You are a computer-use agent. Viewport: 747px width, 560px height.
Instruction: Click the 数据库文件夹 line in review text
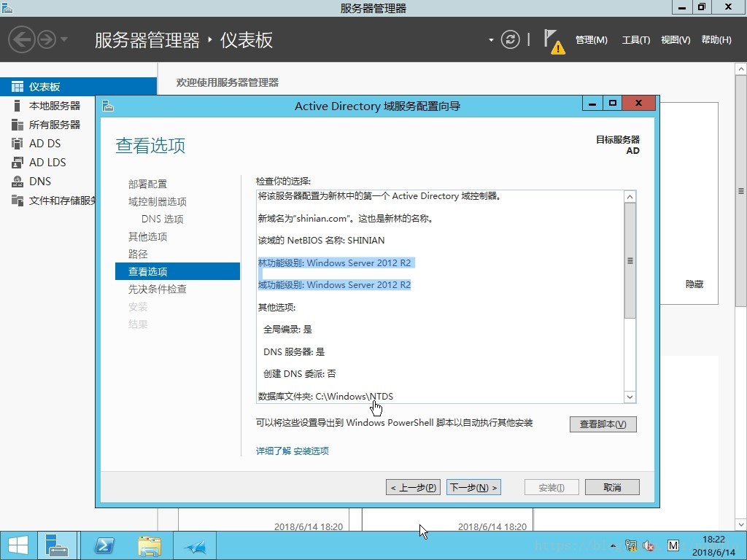pyautogui.click(x=325, y=396)
